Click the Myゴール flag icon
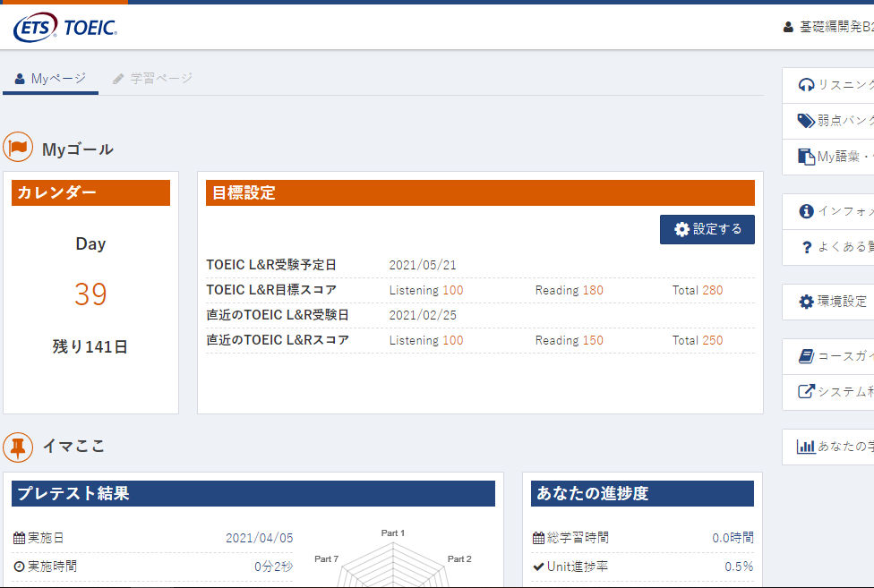This screenshot has width=874, height=588. point(18,147)
